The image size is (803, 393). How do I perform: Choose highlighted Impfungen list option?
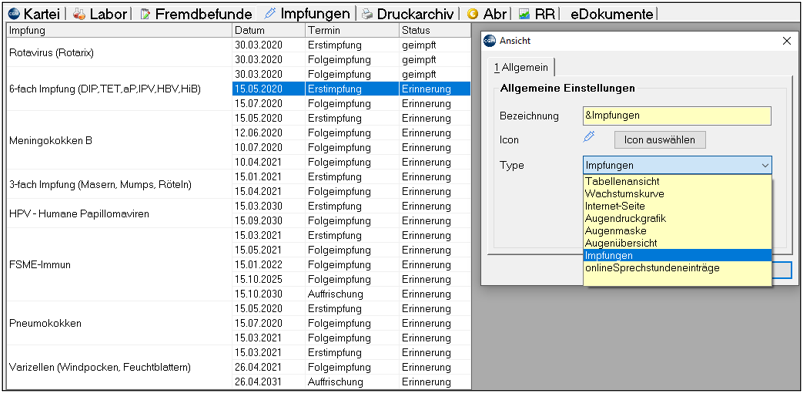(677, 255)
